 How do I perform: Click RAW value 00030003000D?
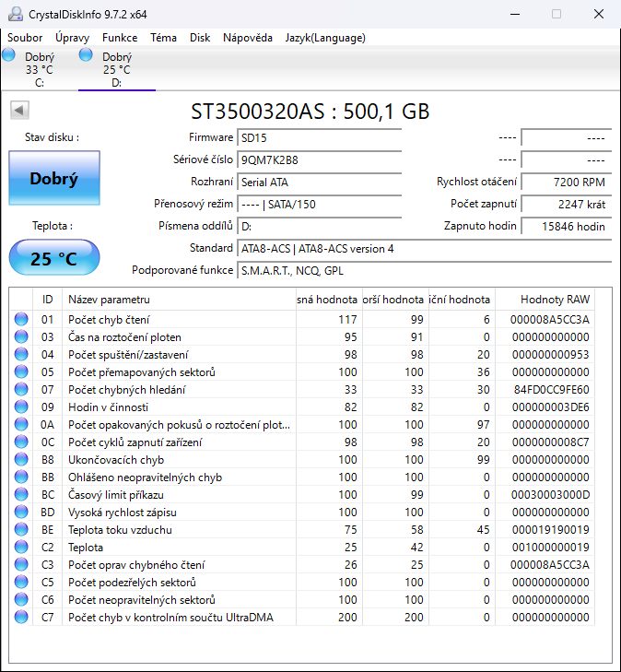pyautogui.click(x=550, y=495)
